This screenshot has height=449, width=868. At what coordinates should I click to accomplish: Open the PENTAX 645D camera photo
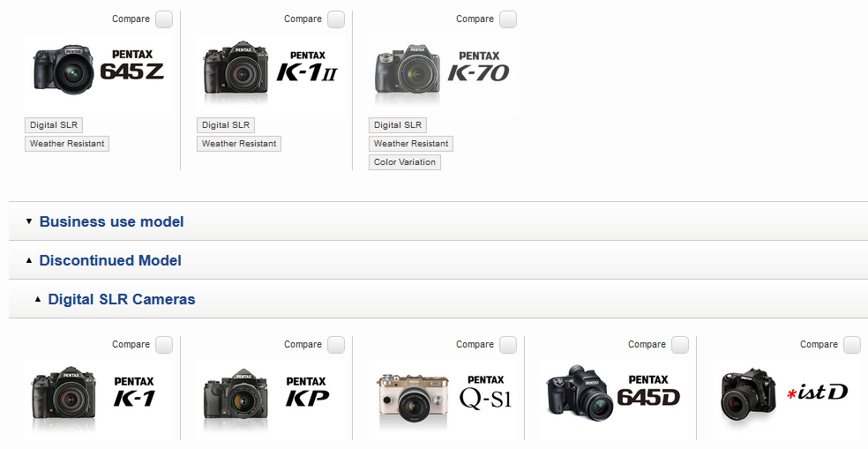coord(580,393)
